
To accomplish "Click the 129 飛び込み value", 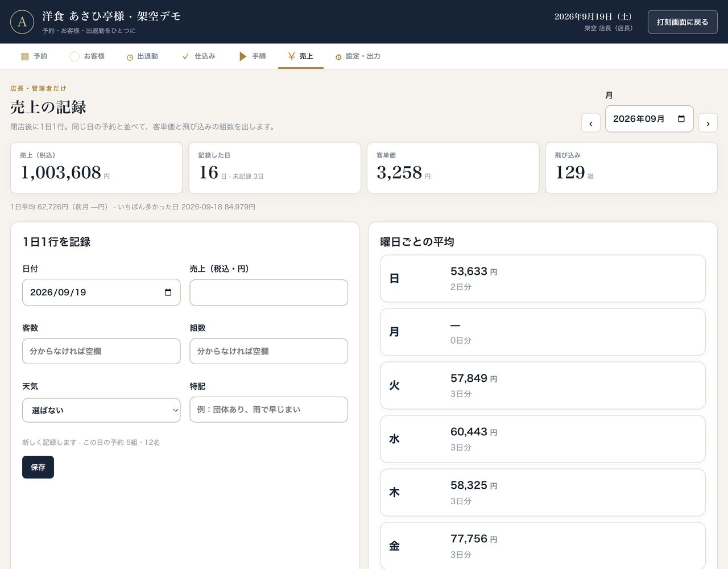I will click(x=570, y=172).
